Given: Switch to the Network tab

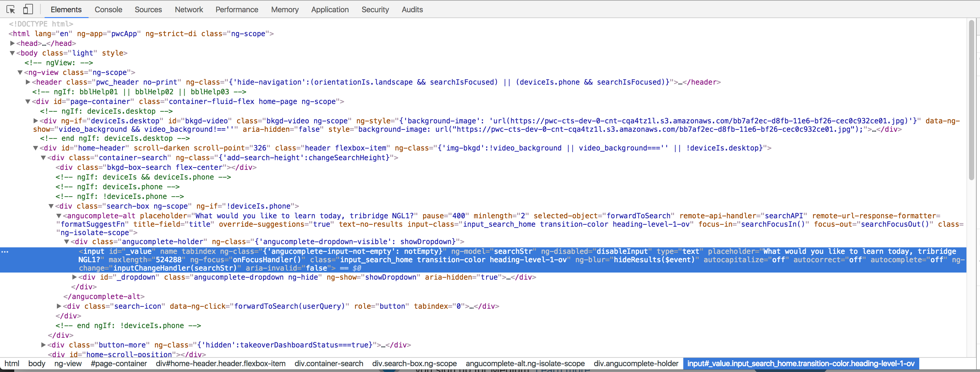Looking at the screenshot, I should (x=189, y=9).
